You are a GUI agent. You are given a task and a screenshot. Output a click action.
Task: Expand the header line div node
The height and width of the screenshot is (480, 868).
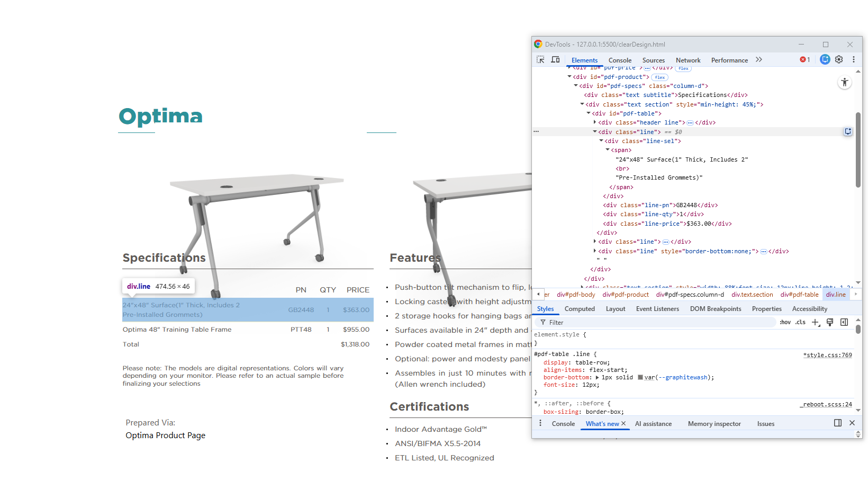[x=595, y=122]
